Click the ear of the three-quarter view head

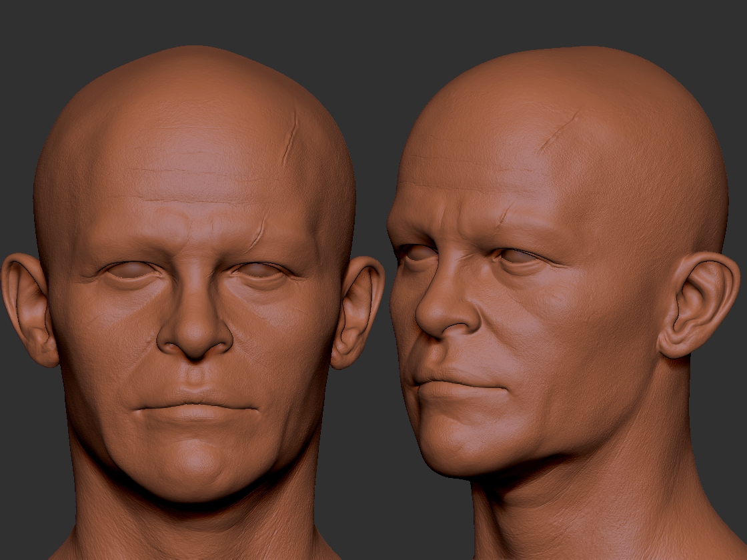[x=696, y=306]
